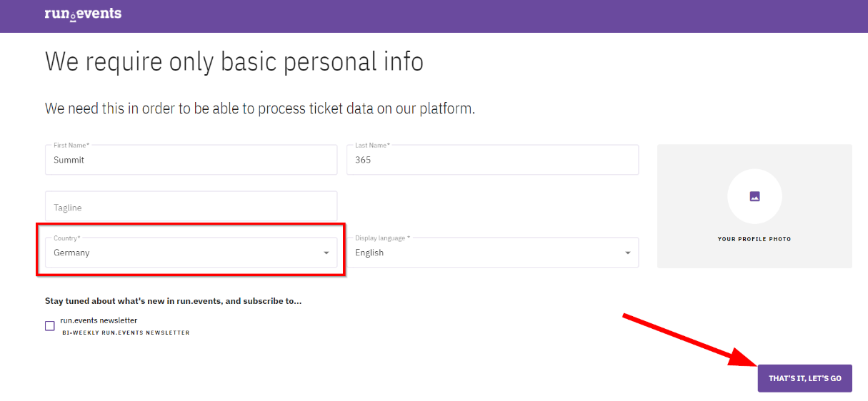The height and width of the screenshot is (401, 868).
Task: Open the Country field showing Germany
Action: click(x=191, y=253)
